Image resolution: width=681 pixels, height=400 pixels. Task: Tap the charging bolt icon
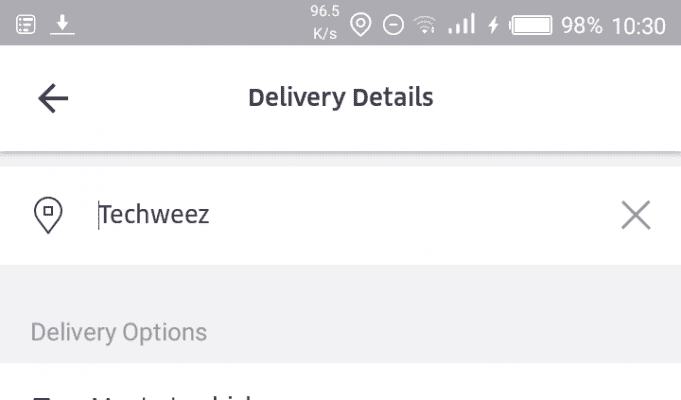pyautogui.click(x=493, y=25)
